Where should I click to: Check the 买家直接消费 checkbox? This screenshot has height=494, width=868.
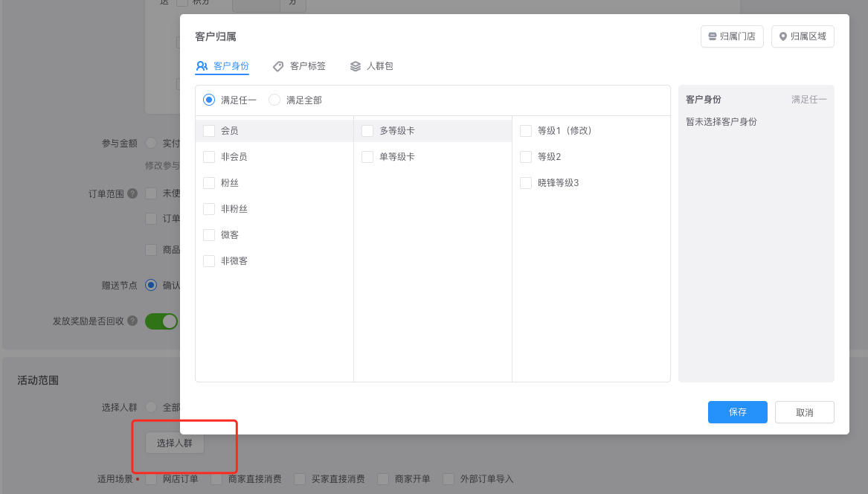pyautogui.click(x=300, y=479)
